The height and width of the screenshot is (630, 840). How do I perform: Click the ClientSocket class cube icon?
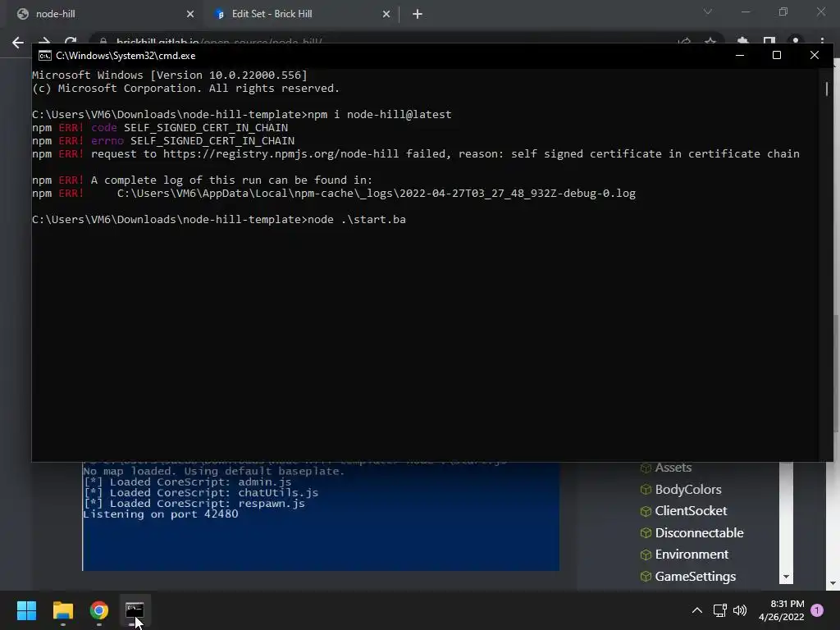pos(646,512)
